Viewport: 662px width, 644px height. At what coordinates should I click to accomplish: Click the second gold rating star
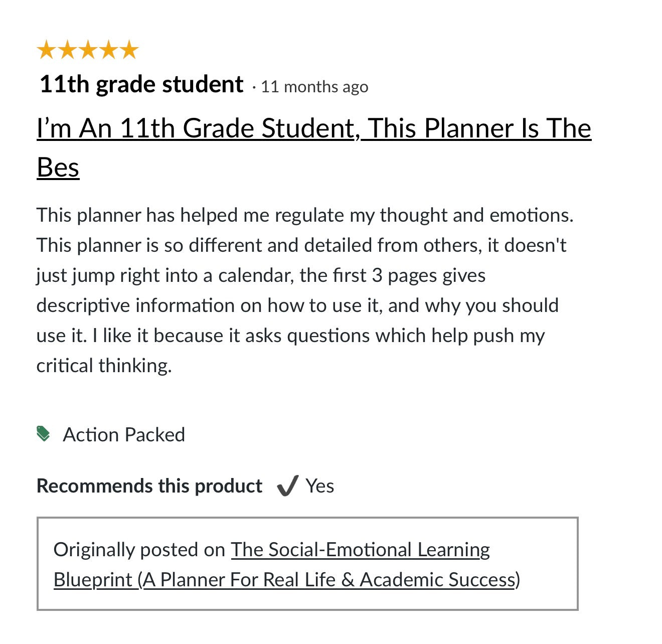(x=67, y=50)
